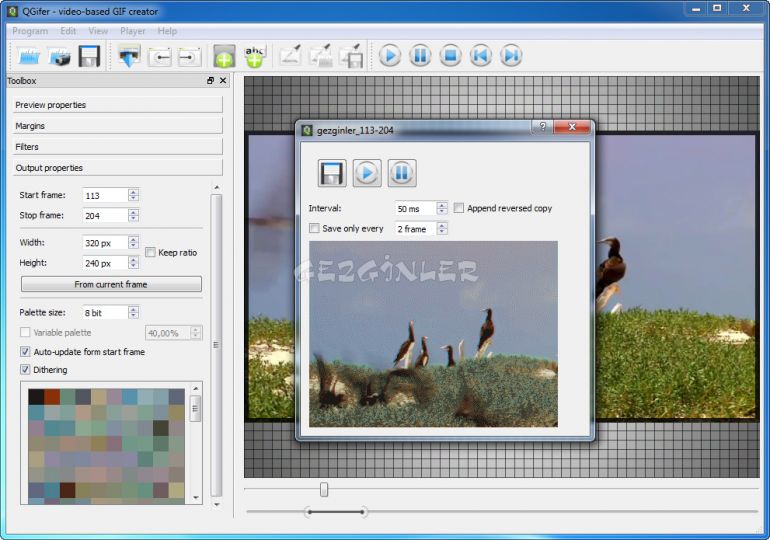Viewport: 770px width, 540px height.
Task: Click the help button of gezginler dialog
Action: (x=542, y=127)
